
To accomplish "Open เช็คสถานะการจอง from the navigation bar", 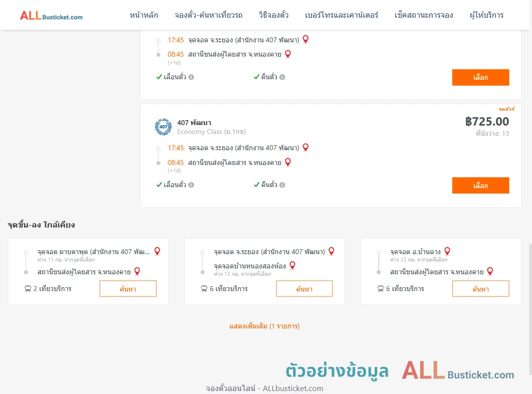I will coord(424,15).
